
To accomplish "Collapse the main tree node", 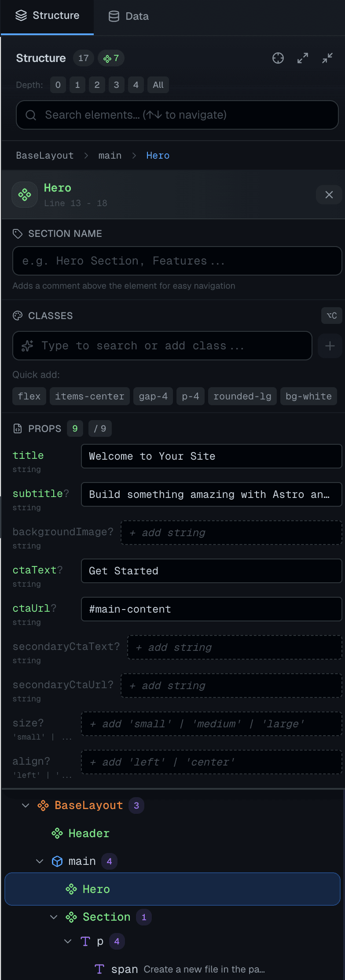I will pyautogui.click(x=39, y=861).
